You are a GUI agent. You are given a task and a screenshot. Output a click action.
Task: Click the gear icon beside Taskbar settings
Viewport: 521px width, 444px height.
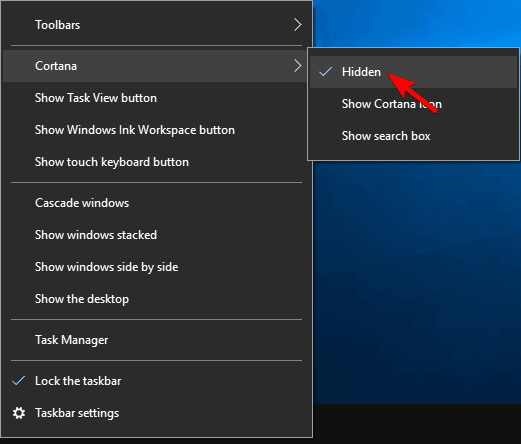point(19,413)
